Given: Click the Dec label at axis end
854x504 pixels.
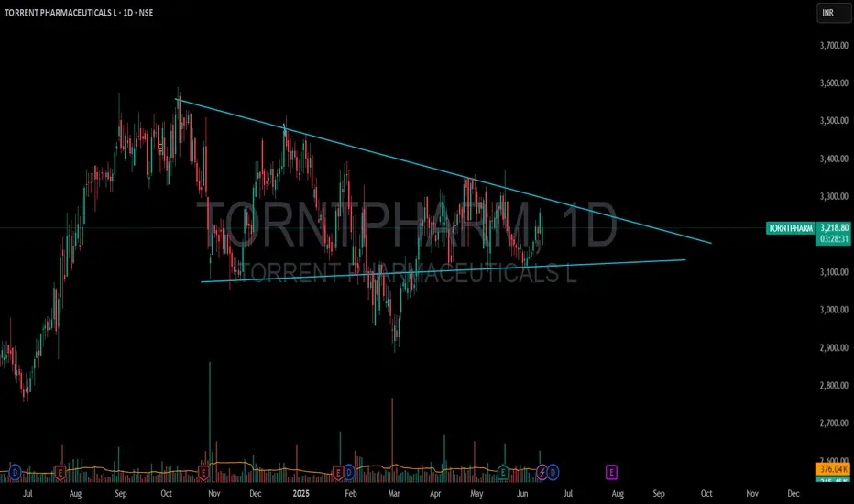Looking at the screenshot, I should [794, 493].
